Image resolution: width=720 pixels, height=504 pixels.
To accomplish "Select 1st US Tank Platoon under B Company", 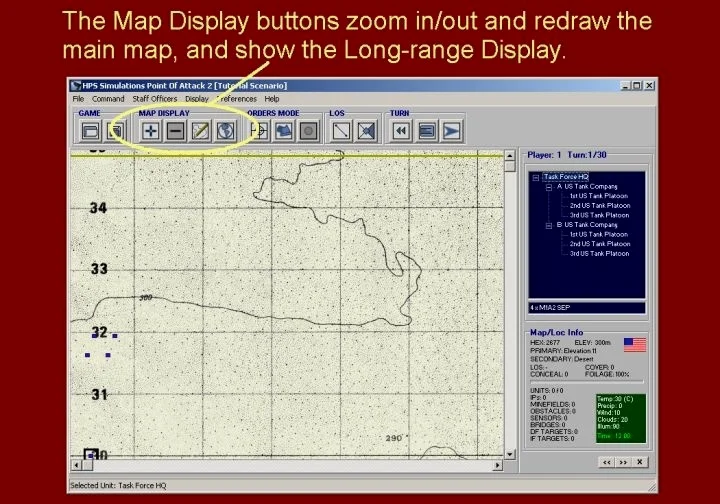I will (x=599, y=235).
